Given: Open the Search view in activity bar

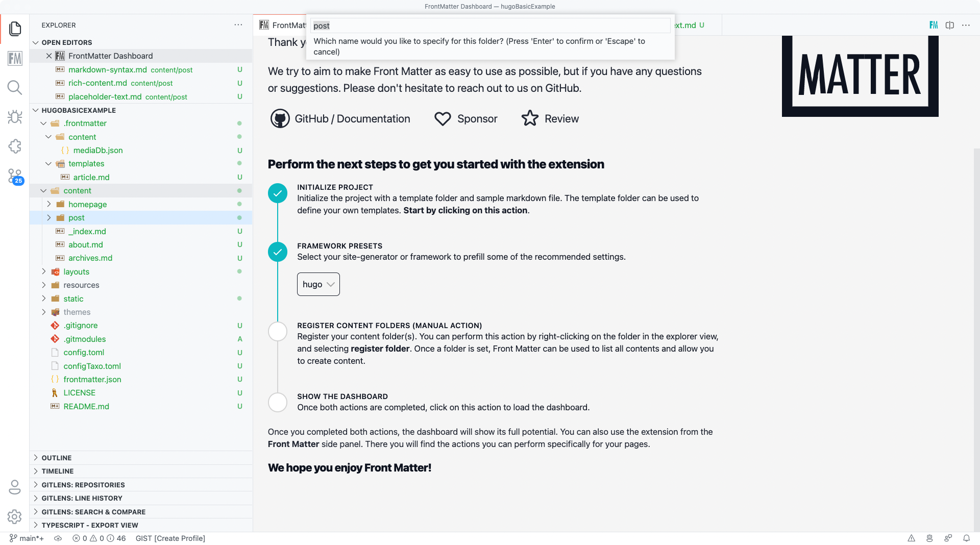Looking at the screenshot, I should click(x=15, y=88).
